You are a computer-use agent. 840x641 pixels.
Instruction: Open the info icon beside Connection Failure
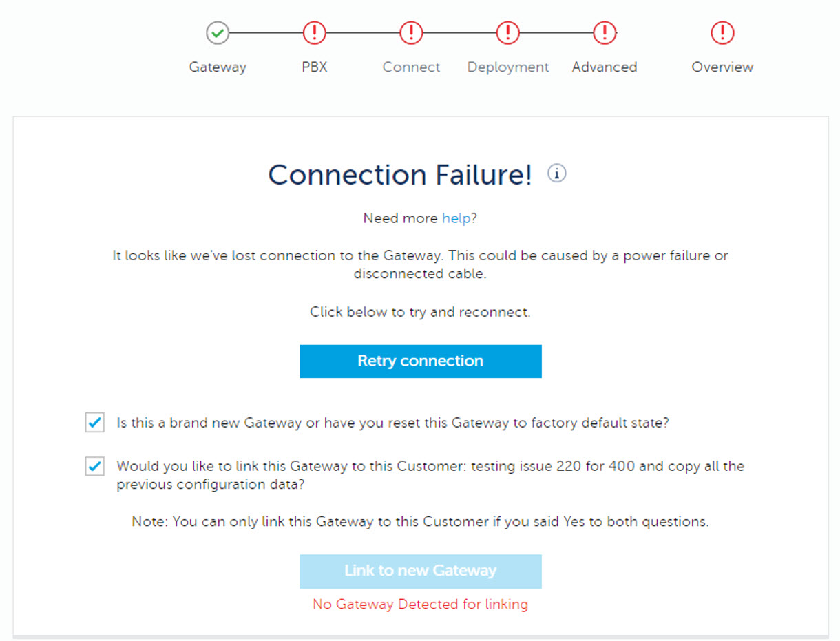556,174
